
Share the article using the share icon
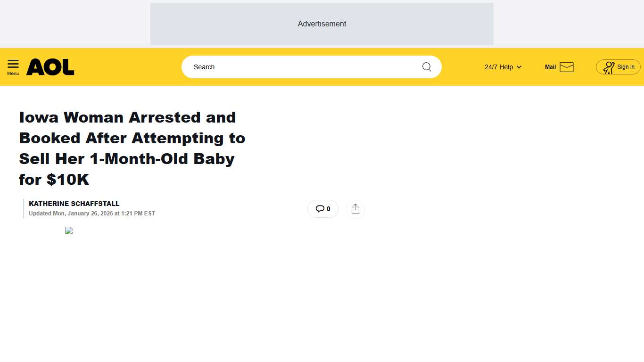click(355, 209)
